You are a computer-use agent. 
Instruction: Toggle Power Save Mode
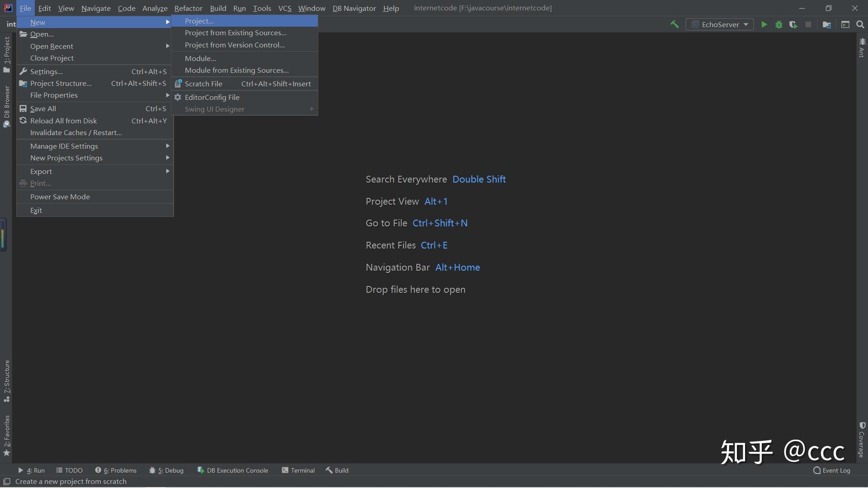pos(60,197)
